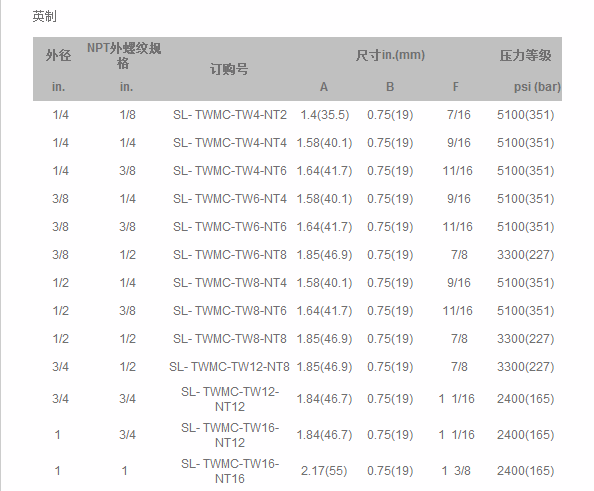594x491 pixels.
Task: Select order number SL-TWMC-TW8-NT4
Action: (x=230, y=283)
